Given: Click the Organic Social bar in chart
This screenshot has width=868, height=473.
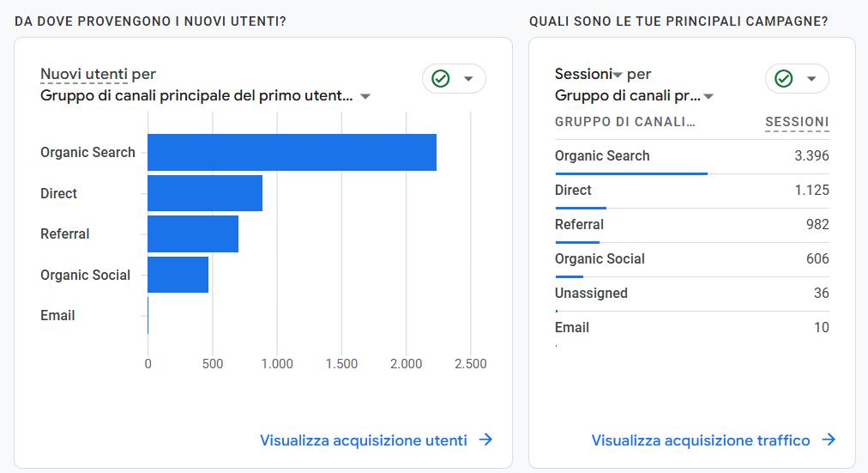Looking at the screenshot, I should [x=178, y=275].
